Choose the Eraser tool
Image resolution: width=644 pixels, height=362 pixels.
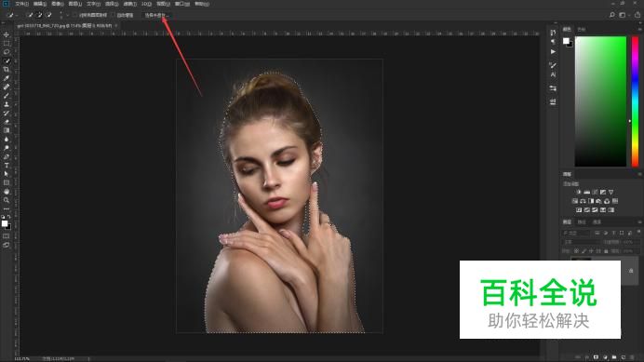pyautogui.click(x=7, y=122)
